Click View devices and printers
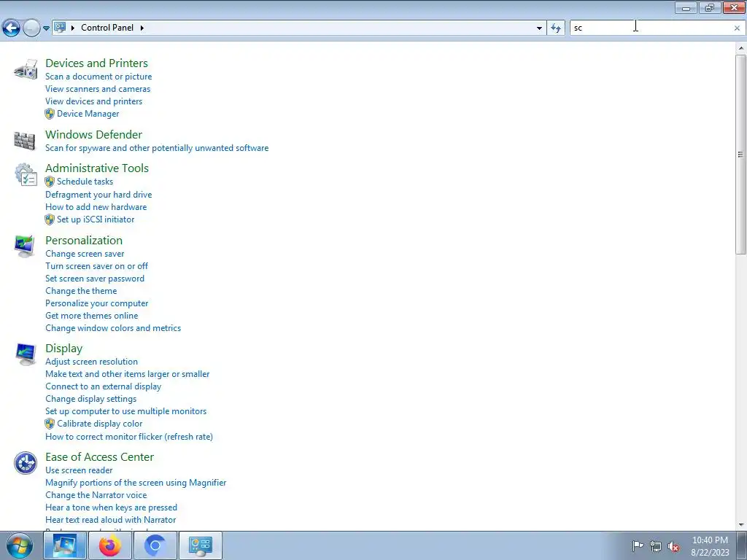Viewport: 747px width, 560px height. pyautogui.click(x=94, y=101)
